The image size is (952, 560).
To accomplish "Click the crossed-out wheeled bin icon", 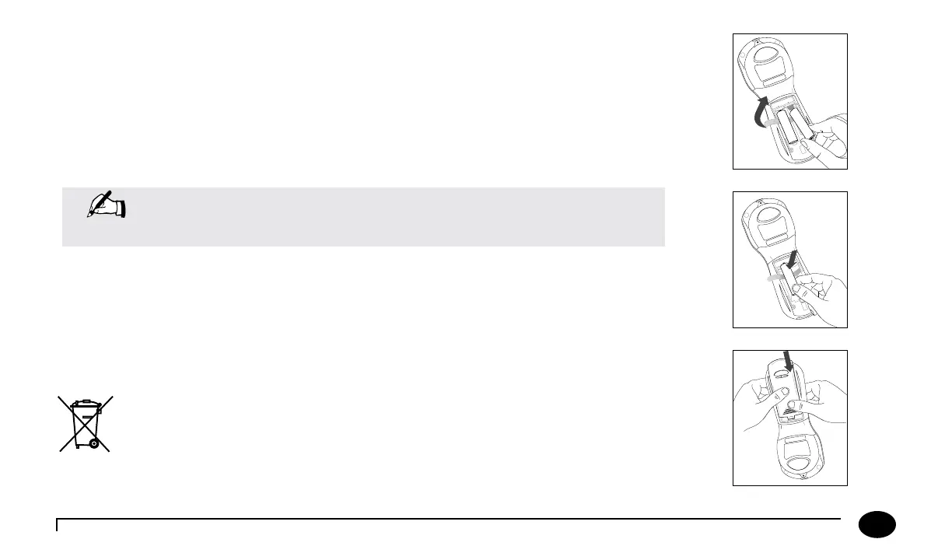I will pyautogui.click(x=86, y=423).
